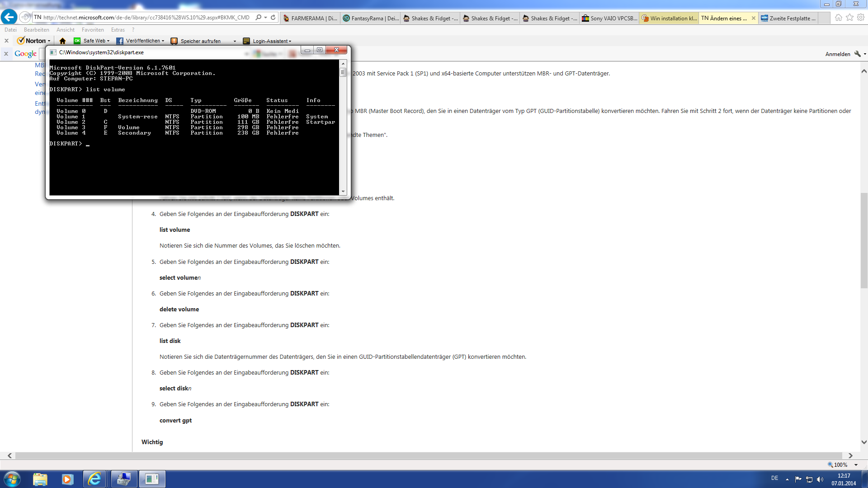Click the Google toolbar wrench icon
The image size is (868, 488).
pos(857,54)
